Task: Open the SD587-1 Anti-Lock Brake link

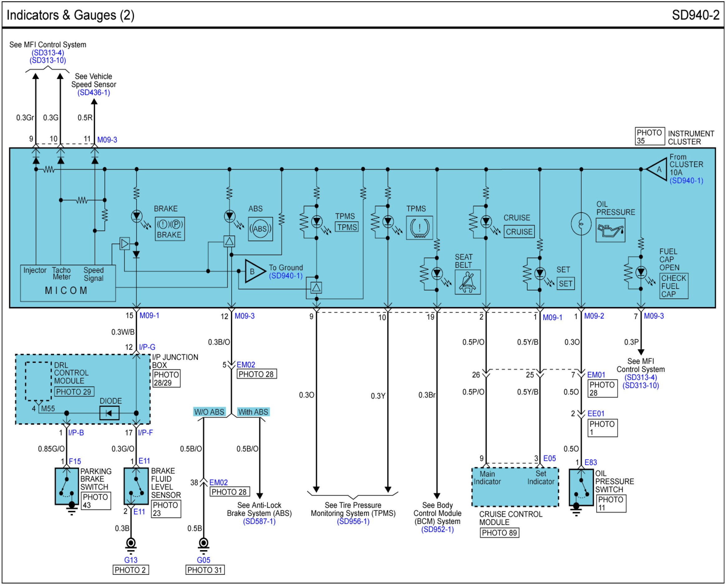Action: (x=259, y=521)
